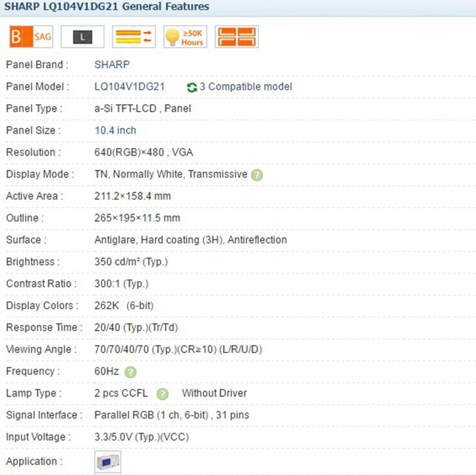This screenshot has width=476, height=475.
Task: Open the SHARP panel brand link
Action: tap(112, 65)
